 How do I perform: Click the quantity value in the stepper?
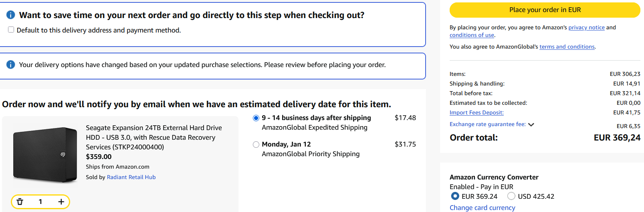40,202
